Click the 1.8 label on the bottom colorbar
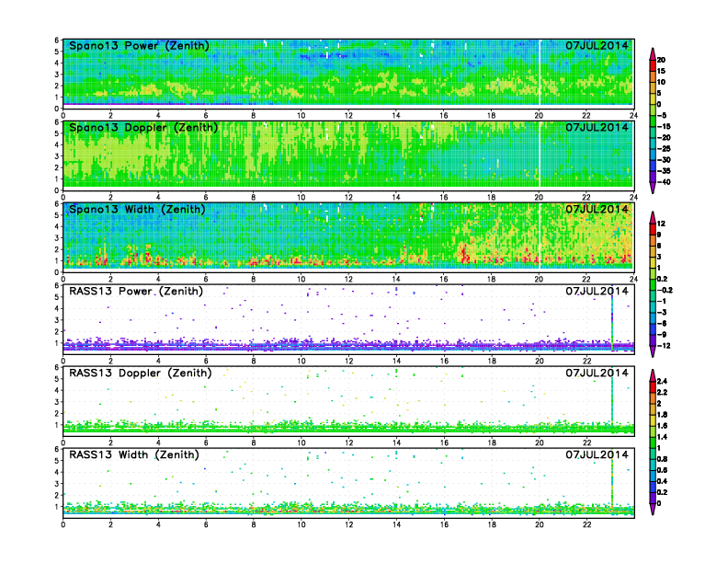This screenshot has width=728, height=563. (662, 415)
